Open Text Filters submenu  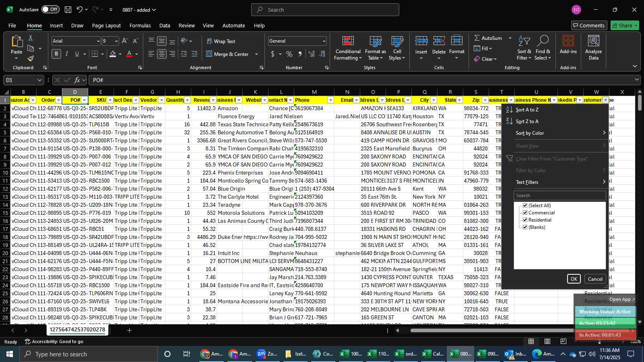[x=555, y=182]
